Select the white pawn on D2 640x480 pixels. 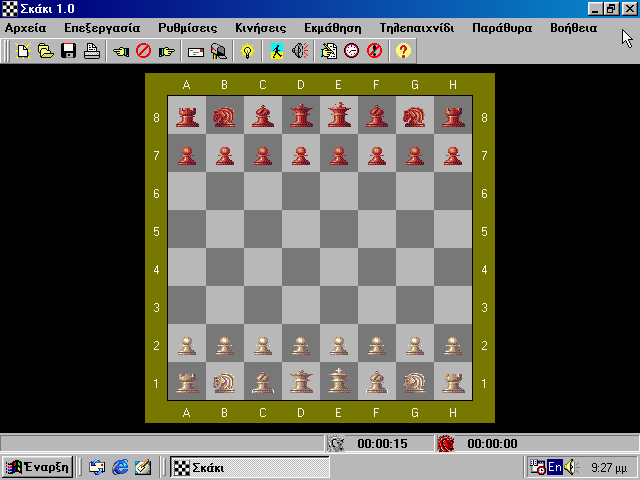pyautogui.click(x=301, y=345)
